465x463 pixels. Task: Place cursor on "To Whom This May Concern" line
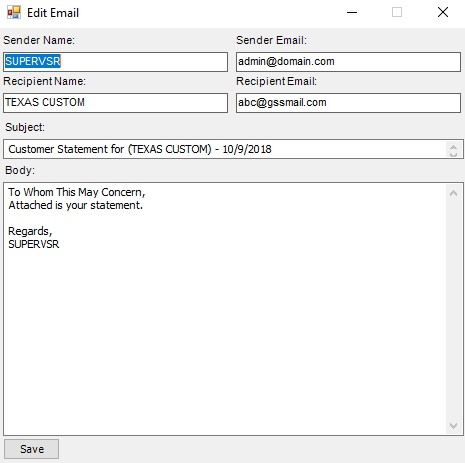click(77, 192)
